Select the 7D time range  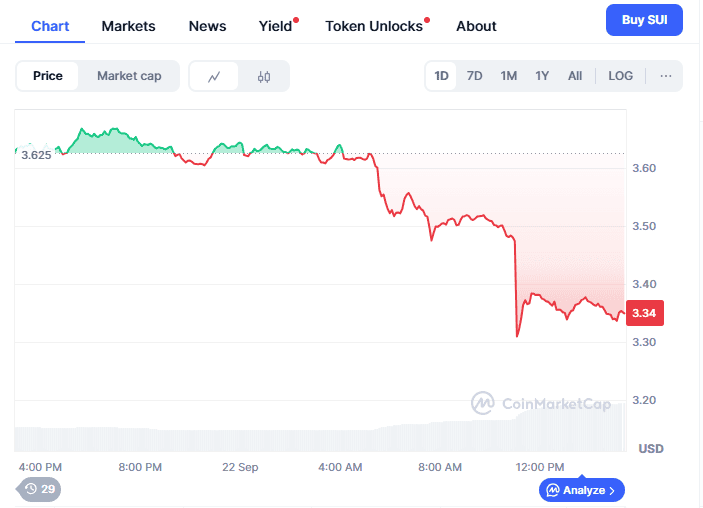(475, 76)
